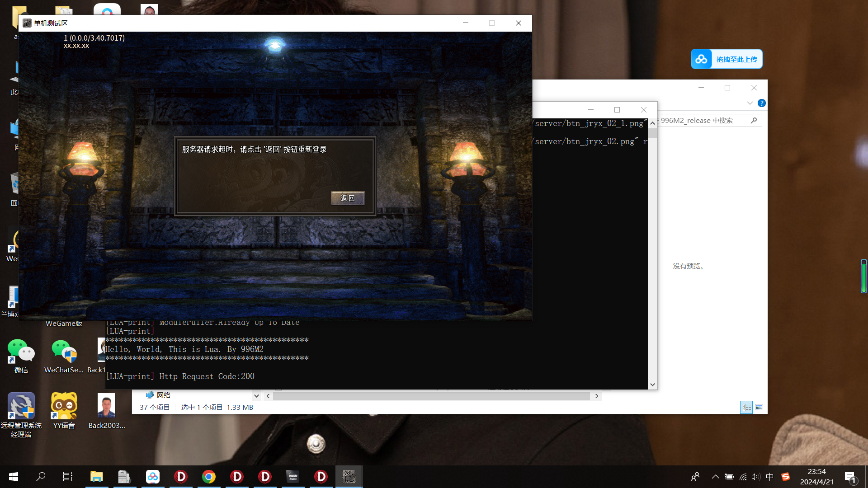Expand the File Explorer ribbon with the chevron

[750, 103]
